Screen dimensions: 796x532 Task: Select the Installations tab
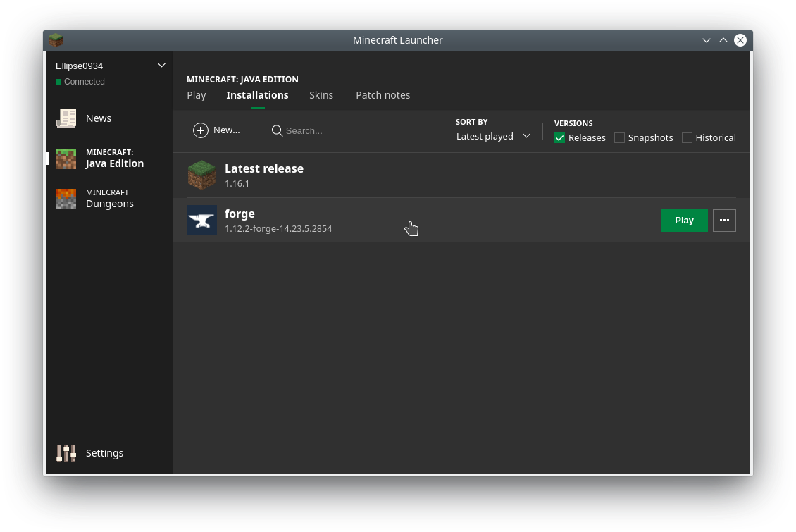click(257, 95)
